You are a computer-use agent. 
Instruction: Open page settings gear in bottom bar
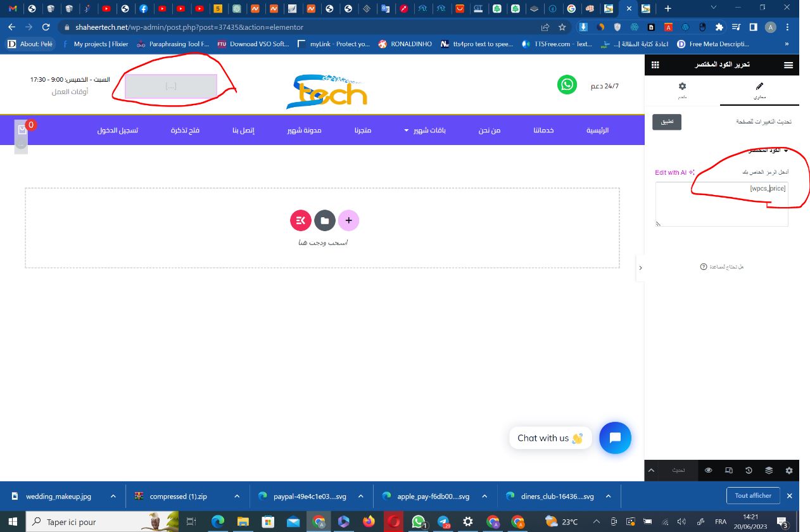[789, 471]
